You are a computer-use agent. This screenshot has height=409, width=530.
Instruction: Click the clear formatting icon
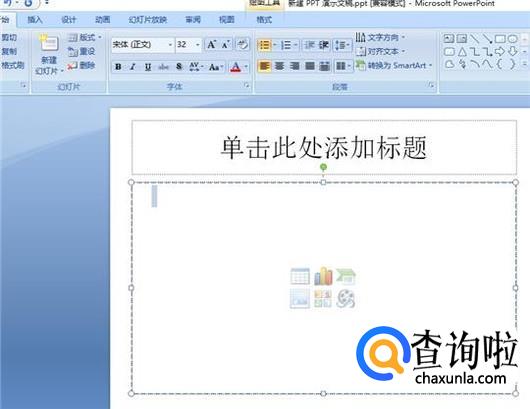[x=243, y=45]
